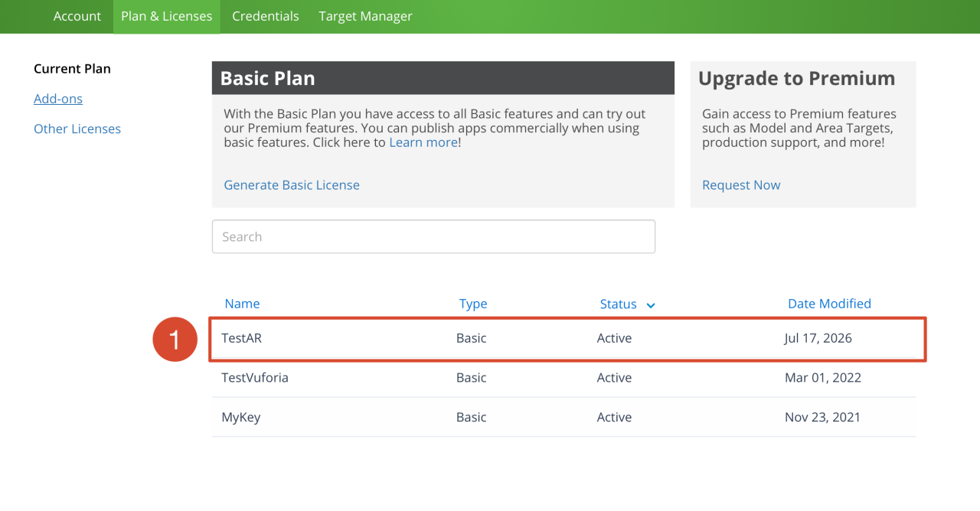980x511 pixels.
Task: Click the Basic Plan heading
Action: click(x=267, y=78)
